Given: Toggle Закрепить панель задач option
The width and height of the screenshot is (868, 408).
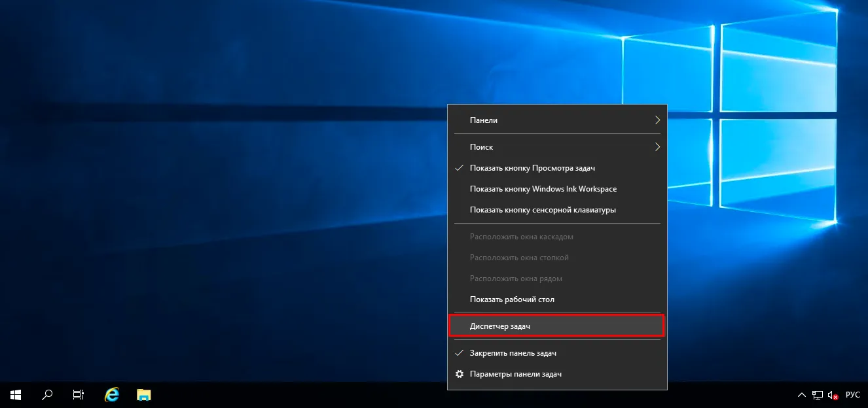Looking at the screenshot, I should point(513,353).
